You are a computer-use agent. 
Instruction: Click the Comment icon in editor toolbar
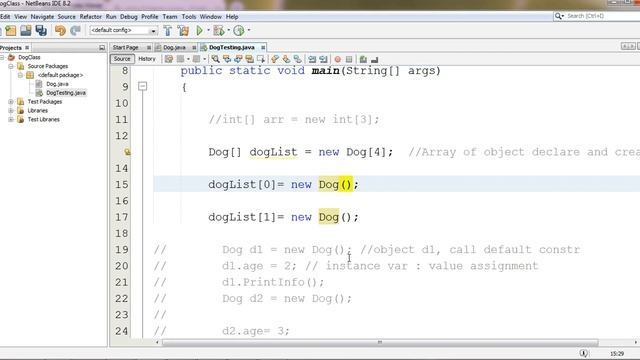pos(363,59)
